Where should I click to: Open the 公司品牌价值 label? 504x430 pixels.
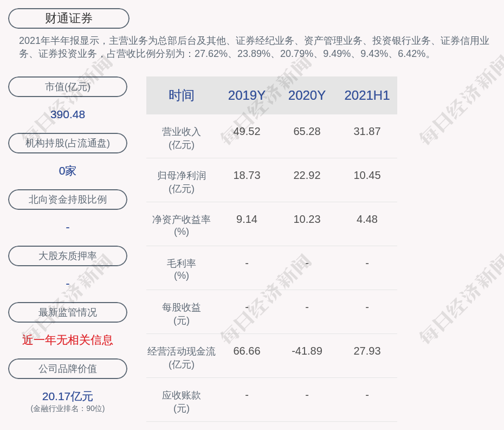pyautogui.click(x=68, y=369)
